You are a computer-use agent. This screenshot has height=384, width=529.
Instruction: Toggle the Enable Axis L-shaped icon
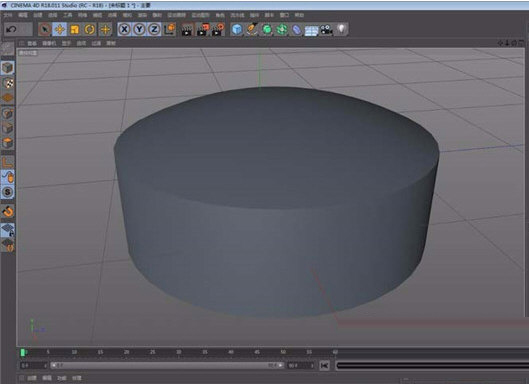[7, 162]
